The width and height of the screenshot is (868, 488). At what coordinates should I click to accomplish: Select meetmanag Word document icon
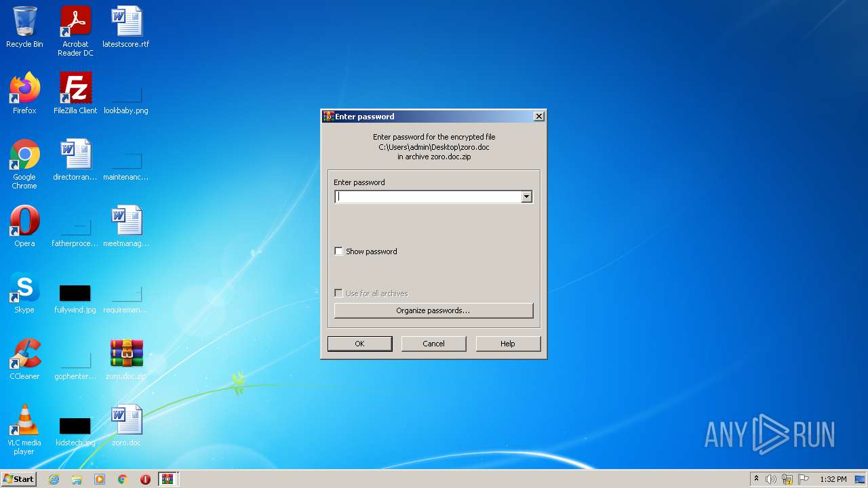(x=126, y=226)
